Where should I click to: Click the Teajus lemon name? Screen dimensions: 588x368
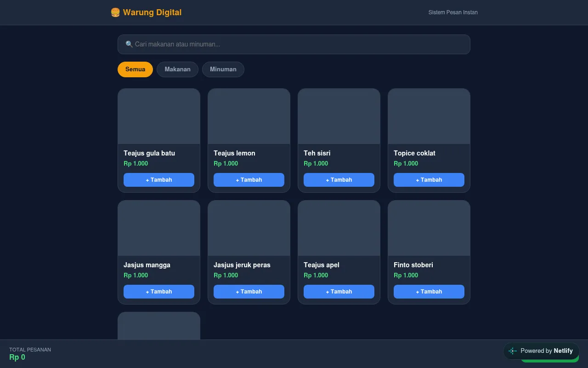234,153
